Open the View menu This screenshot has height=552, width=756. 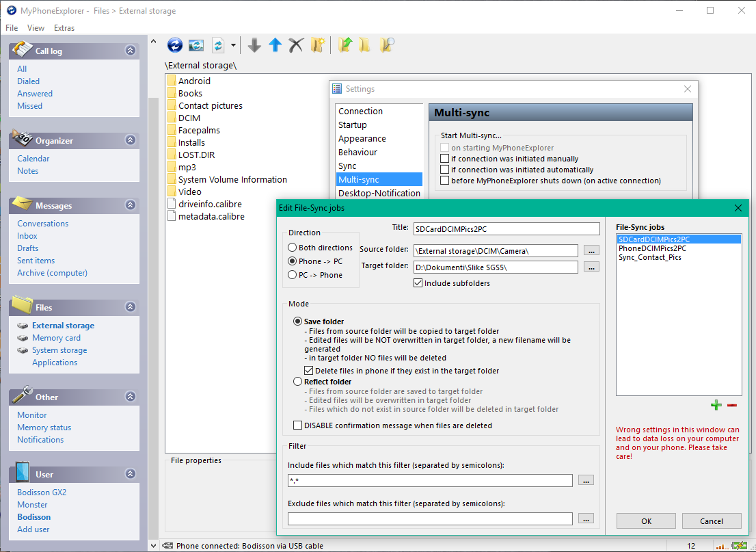pos(36,28)
